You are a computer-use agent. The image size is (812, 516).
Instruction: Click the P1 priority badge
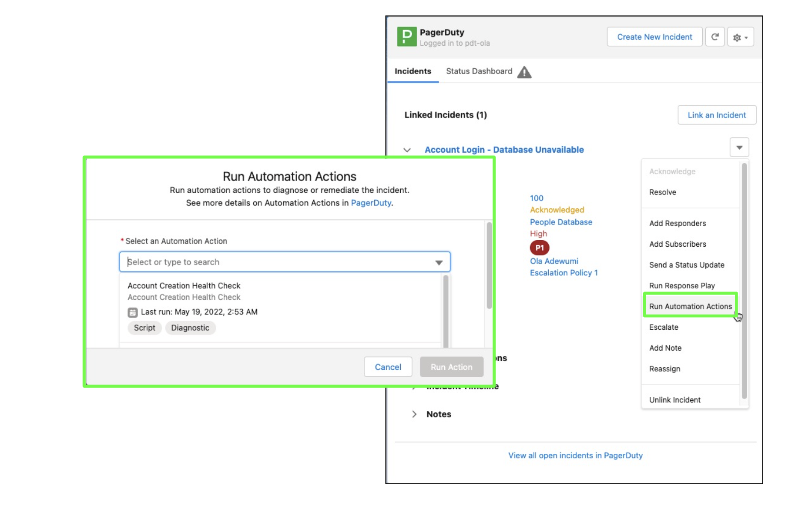point(539,248)
